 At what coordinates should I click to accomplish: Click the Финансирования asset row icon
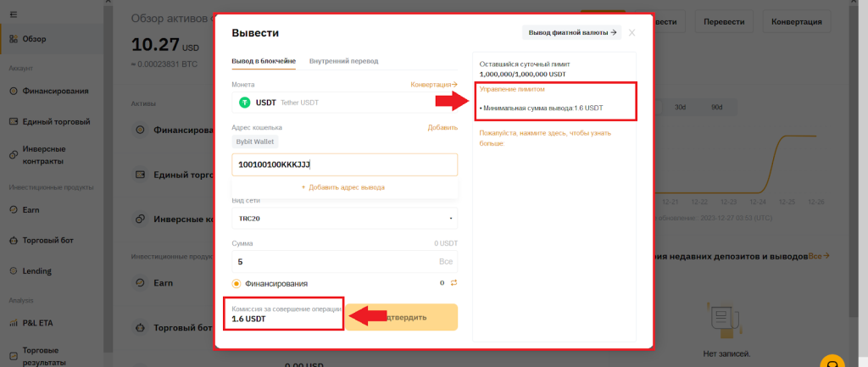(140, 130)
